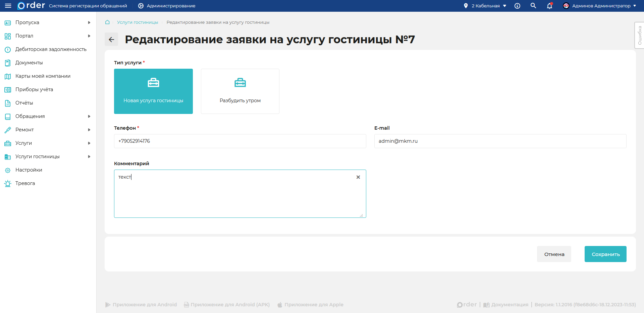This screenshot has width=644, height=313.
Task: Open the Пропуска section icon in sidebar
Action: point(8,22)
